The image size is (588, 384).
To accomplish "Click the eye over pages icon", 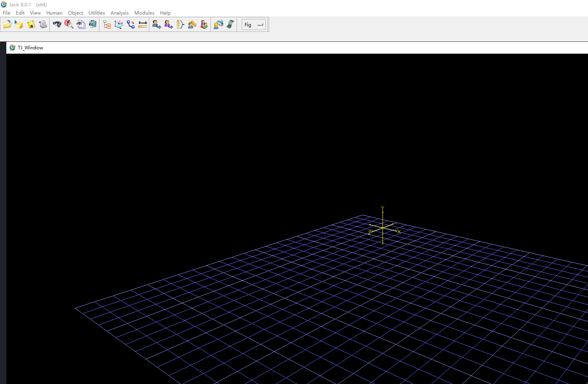I will (x=81, y=24).
